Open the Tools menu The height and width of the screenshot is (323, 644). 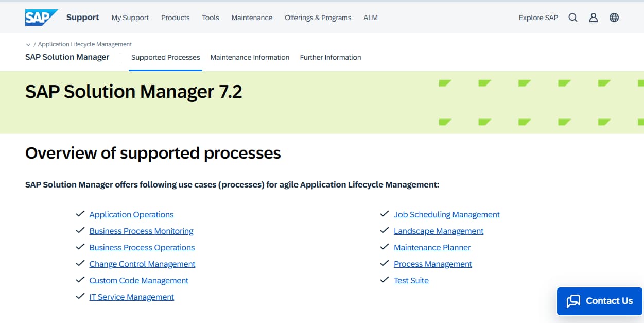coord(210,18)
